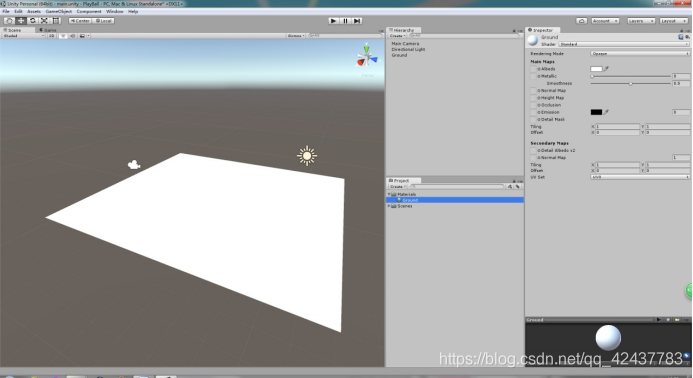Screen dimensions: 693x378
Task: Click main Normal Map texture slot
Action: point(533,91)
